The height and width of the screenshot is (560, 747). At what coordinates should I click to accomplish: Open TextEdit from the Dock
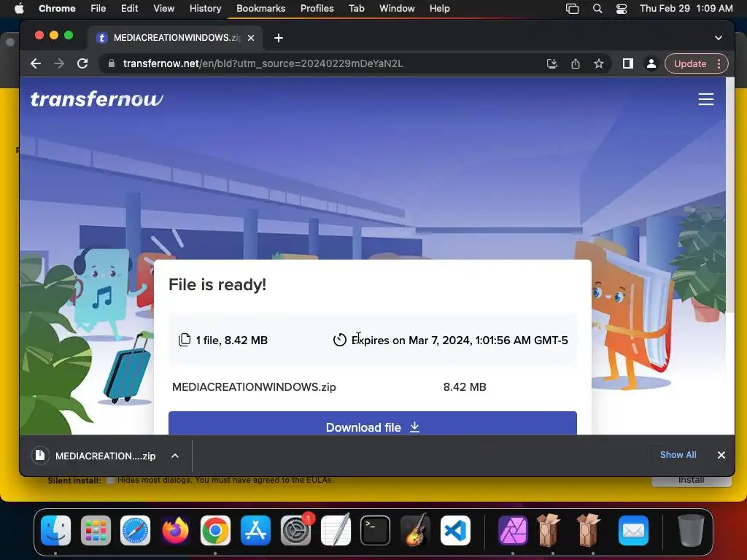(336, 530)
